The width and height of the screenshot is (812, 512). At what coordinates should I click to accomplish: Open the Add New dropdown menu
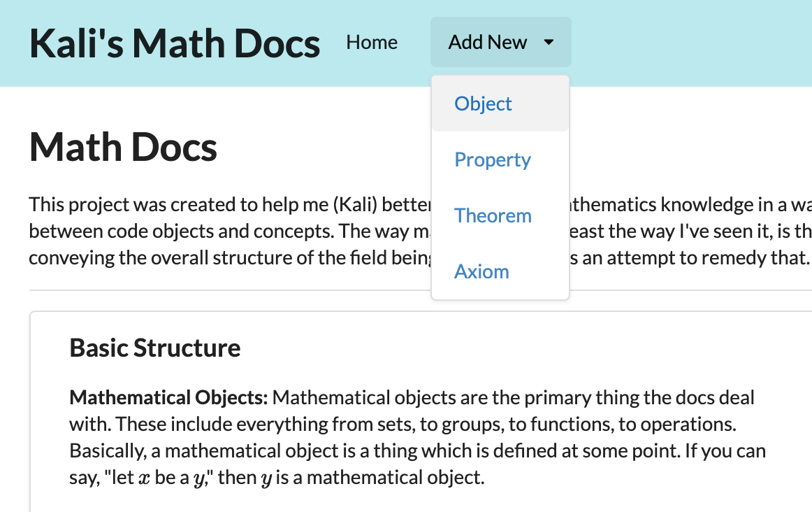501,42
